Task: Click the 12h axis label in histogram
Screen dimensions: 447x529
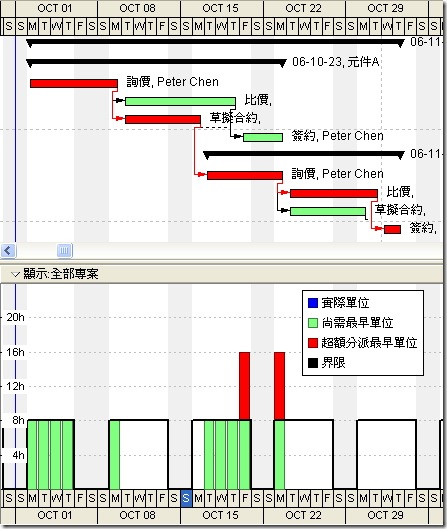Action: [x=16, y=386]
